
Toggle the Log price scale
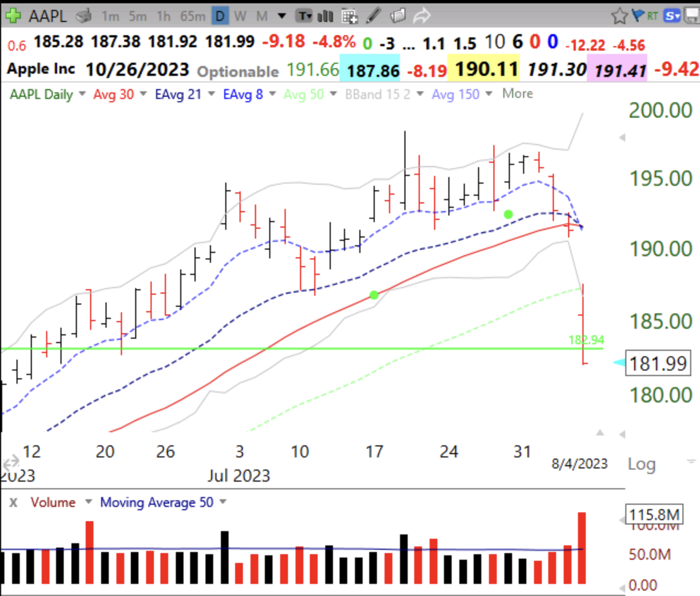642,464
